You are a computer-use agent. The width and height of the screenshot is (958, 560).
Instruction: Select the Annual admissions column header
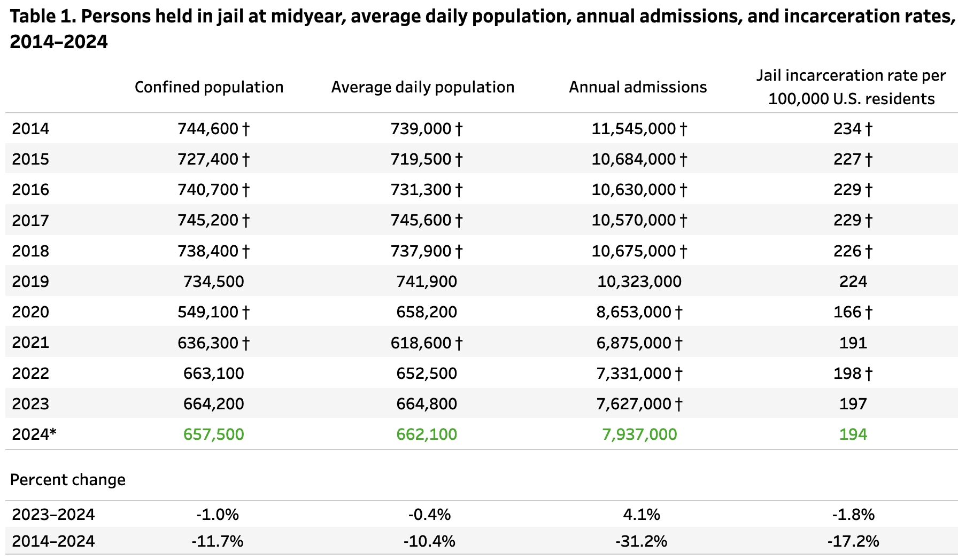point(638,87)
